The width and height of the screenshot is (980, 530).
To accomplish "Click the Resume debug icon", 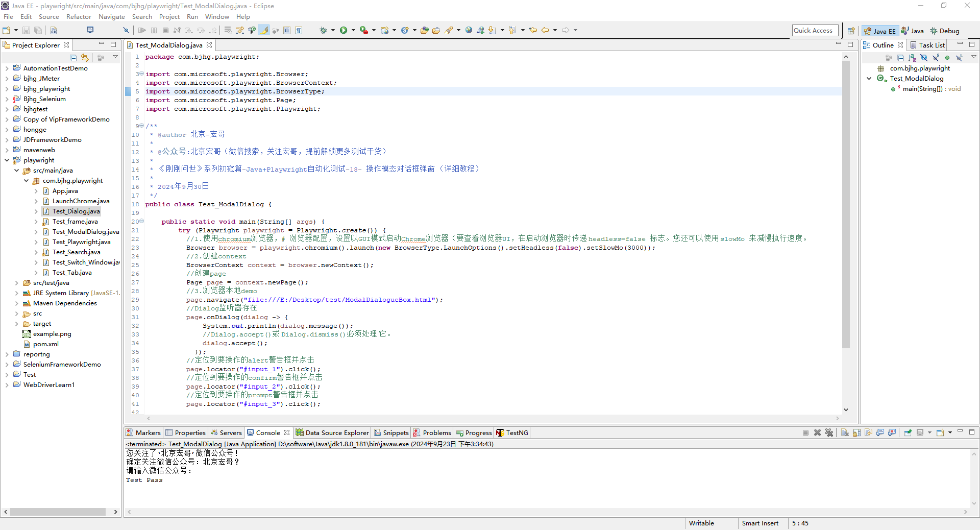I will click(142, 31).
